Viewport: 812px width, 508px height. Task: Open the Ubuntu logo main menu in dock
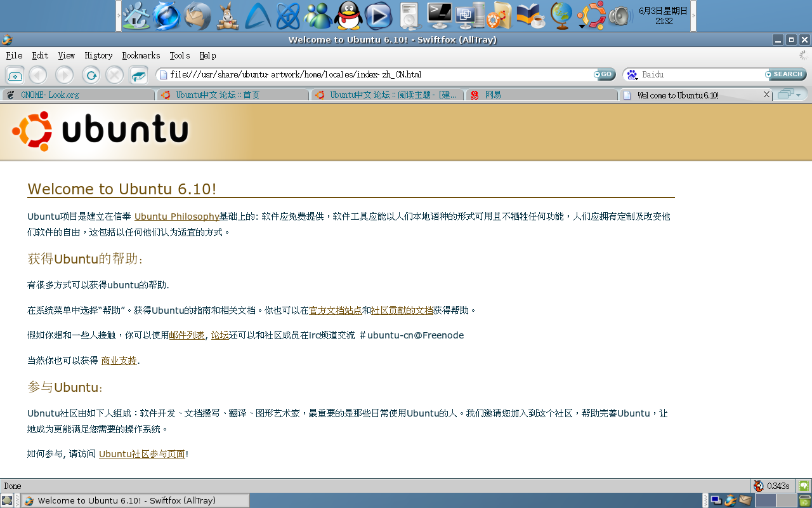591,16
